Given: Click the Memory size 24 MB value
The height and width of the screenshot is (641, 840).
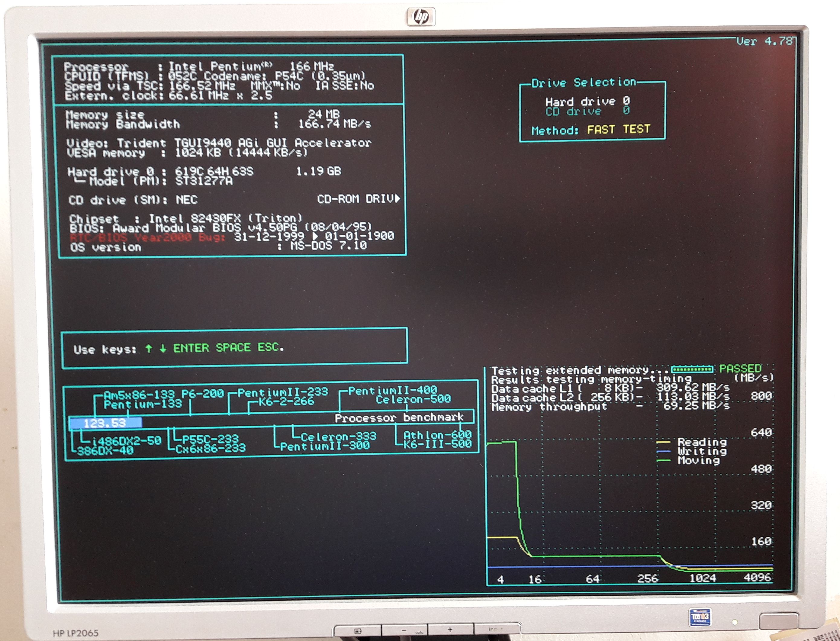Looking at the screenshot, I should point(323,114).
